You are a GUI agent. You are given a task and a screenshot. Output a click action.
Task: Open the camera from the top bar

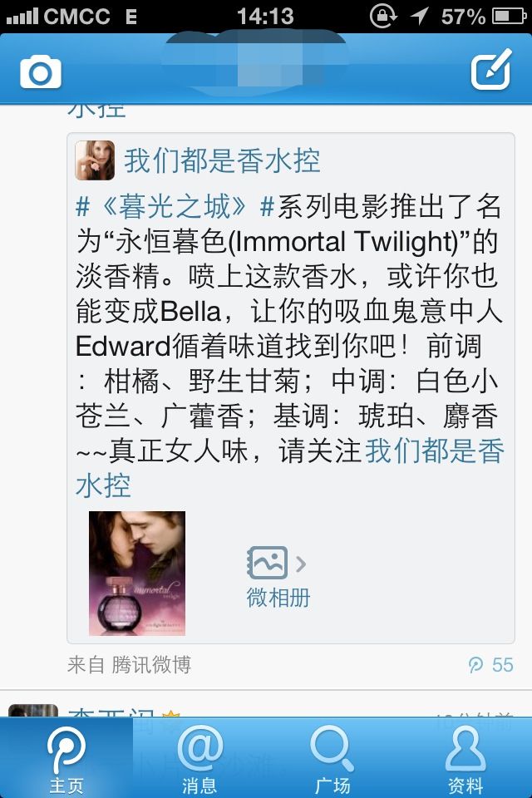click(x=41, y=71)
